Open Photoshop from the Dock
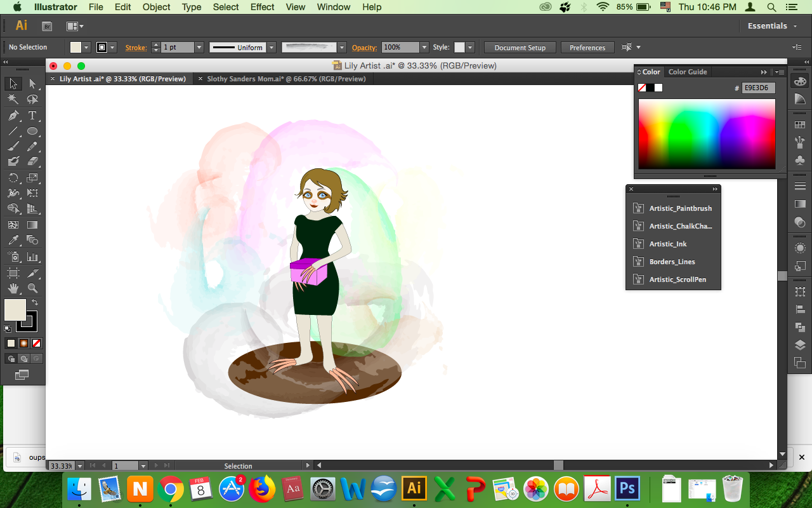 (x=627, y=488)
